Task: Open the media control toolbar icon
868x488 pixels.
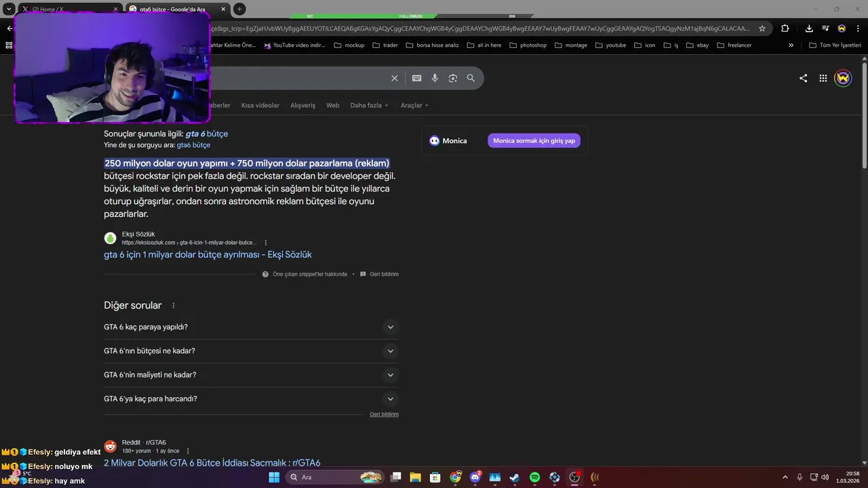Action: point(825,28)
